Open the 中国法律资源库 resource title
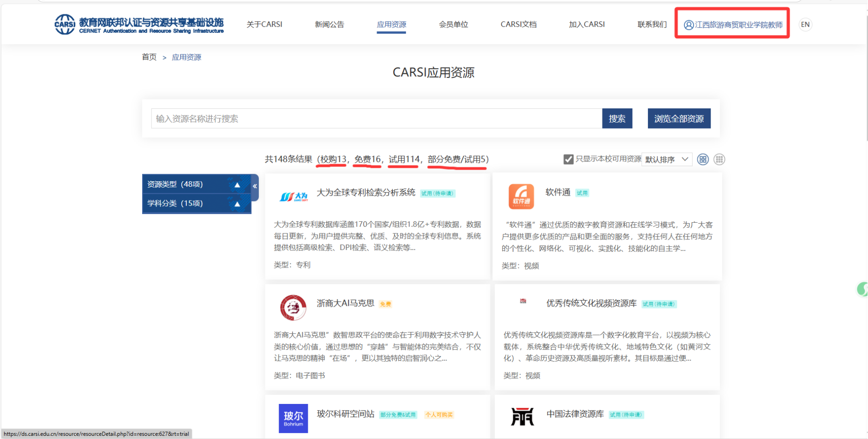 (575, 414)
